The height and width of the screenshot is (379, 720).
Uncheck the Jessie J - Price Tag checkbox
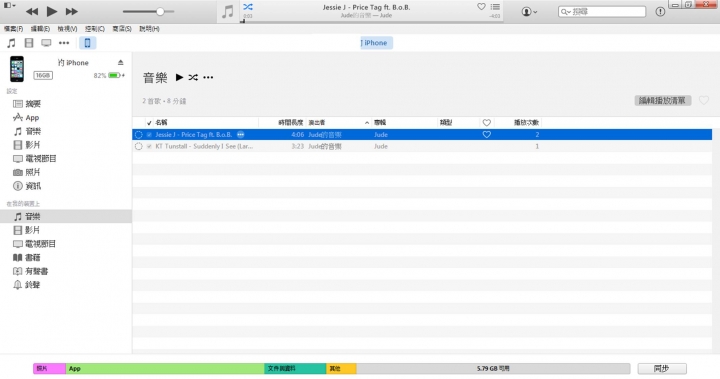click(x=149, y=135)
